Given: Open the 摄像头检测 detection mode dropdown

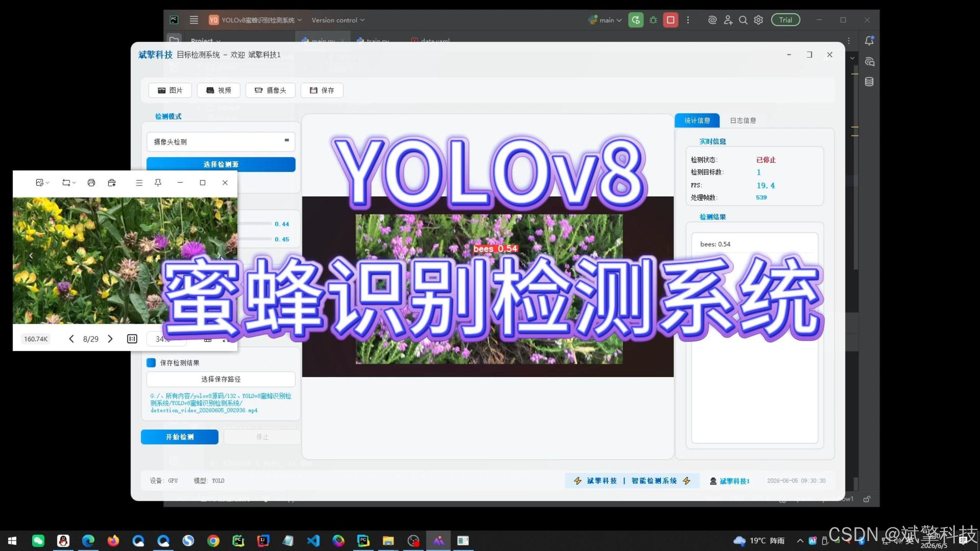Looking at the screenshot, I should click(221, 142).
